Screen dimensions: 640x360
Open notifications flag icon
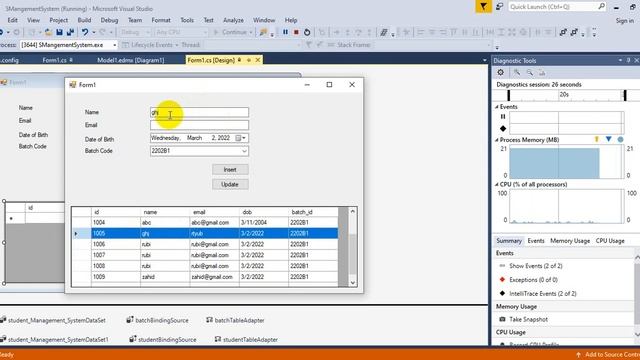(x=483, y=7)
